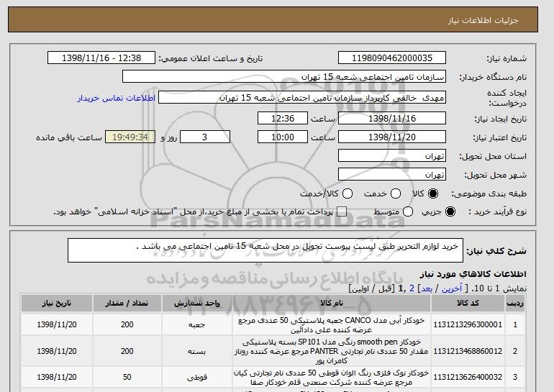
Task: Select the کالا/خدمت radio button
Action: point(348,193)
